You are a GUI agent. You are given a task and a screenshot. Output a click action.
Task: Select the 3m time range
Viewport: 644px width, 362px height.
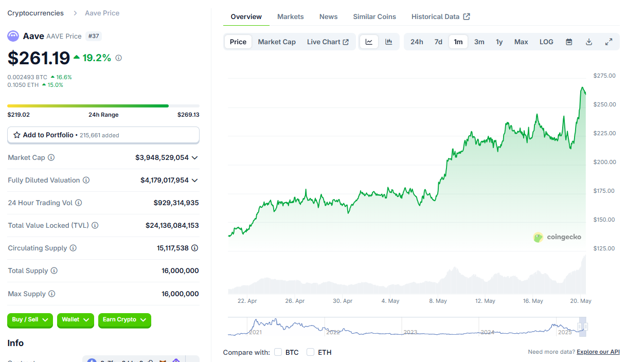point(479,42)
